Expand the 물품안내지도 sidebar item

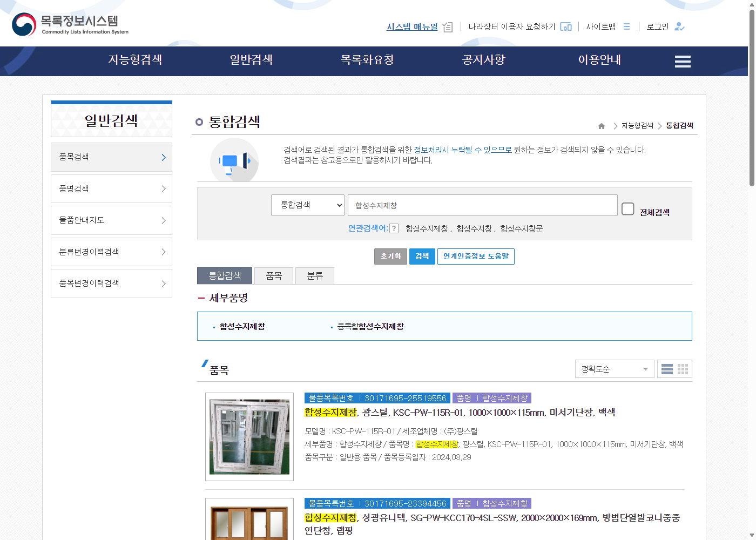(x=111, y=220)
